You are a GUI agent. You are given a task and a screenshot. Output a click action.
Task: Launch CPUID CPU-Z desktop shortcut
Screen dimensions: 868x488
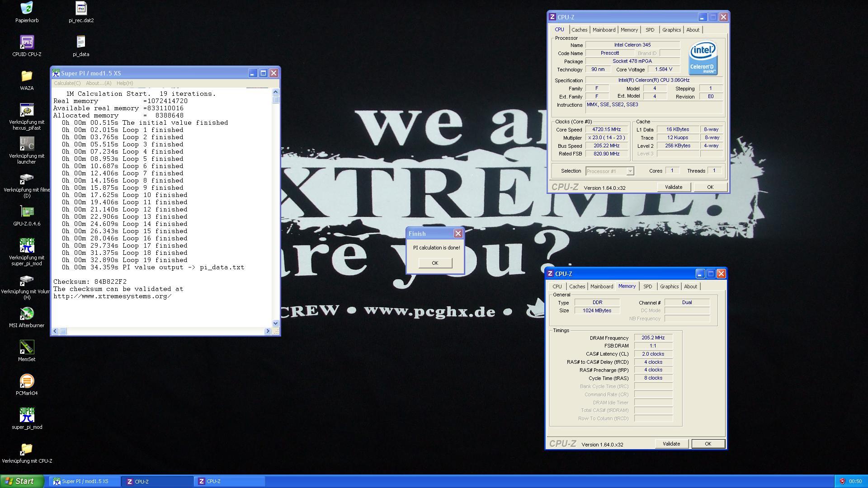27,42
